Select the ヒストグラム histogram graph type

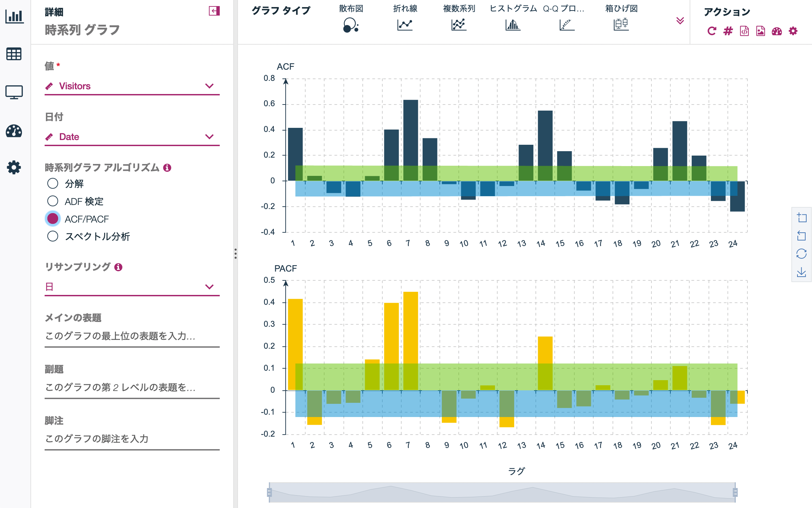[x=513, y=24]
